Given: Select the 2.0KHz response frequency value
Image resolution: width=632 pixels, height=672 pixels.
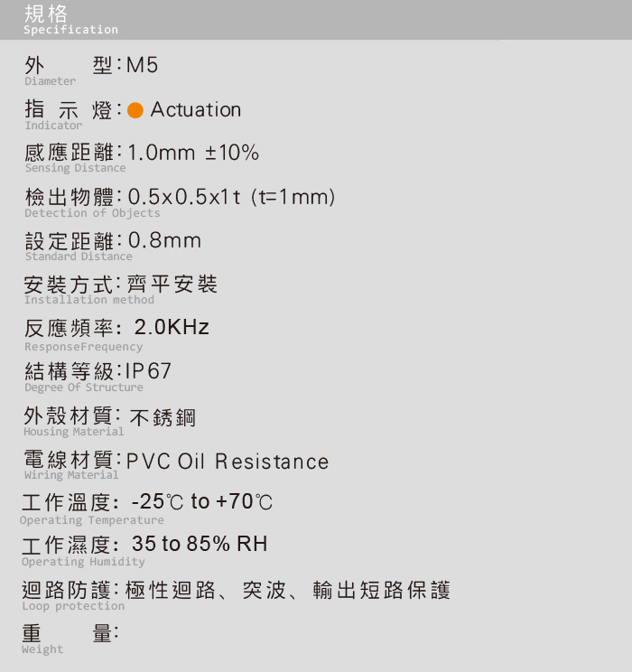Looking at the screenshot, I should pos(172,328).
